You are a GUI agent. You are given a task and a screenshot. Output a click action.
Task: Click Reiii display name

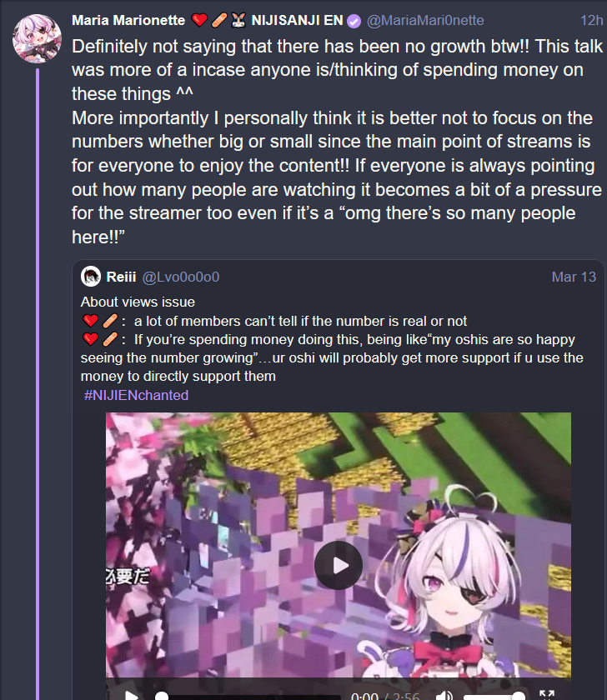coord(121,277)
